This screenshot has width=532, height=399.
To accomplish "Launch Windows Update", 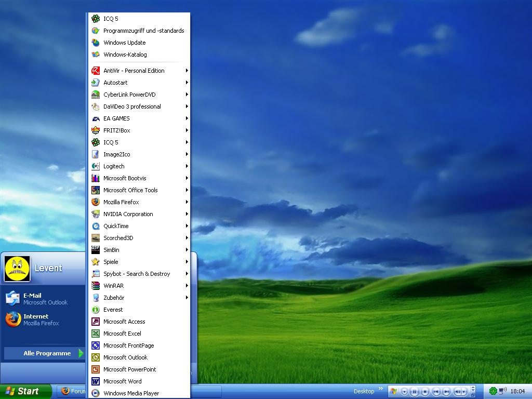I will pos(139,43).
